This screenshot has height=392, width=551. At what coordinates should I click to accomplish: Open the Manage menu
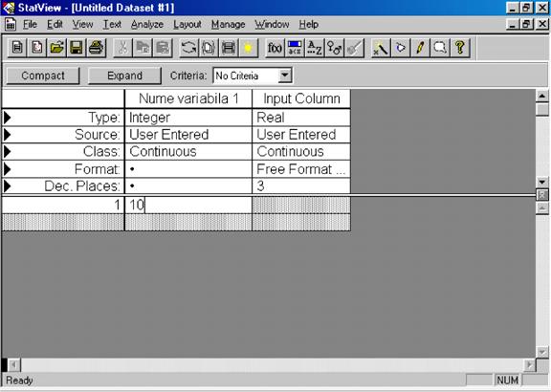[228, 24]
